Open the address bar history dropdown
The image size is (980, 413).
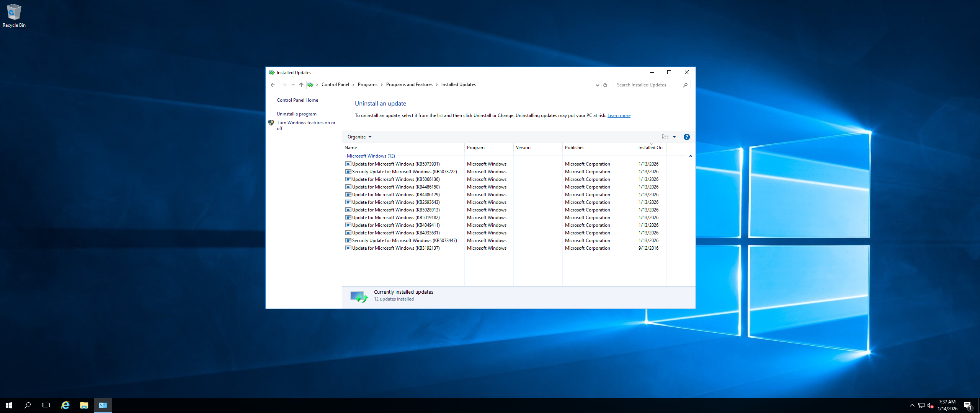pos(597,85)
